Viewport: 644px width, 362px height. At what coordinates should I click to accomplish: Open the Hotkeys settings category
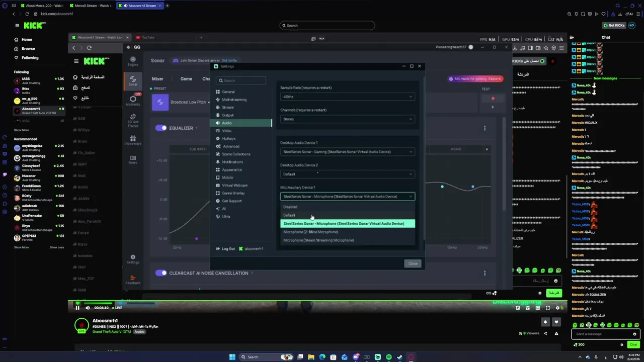[x=228, y=138]
